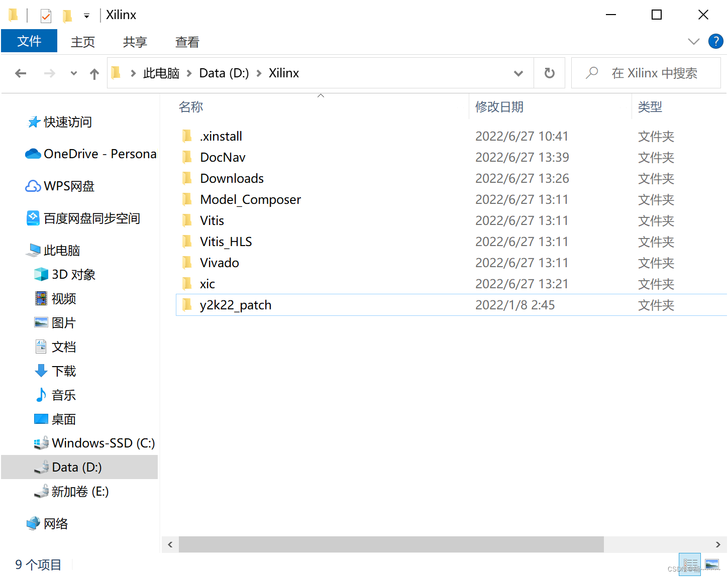Click Xilinx in the address breadcrumb
This screenshot has height=577, width=728.
(284, 73)
